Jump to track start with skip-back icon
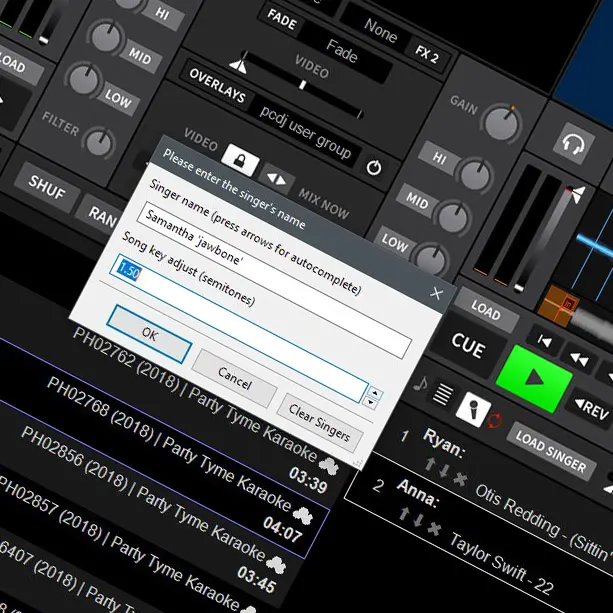 [545, 341]
